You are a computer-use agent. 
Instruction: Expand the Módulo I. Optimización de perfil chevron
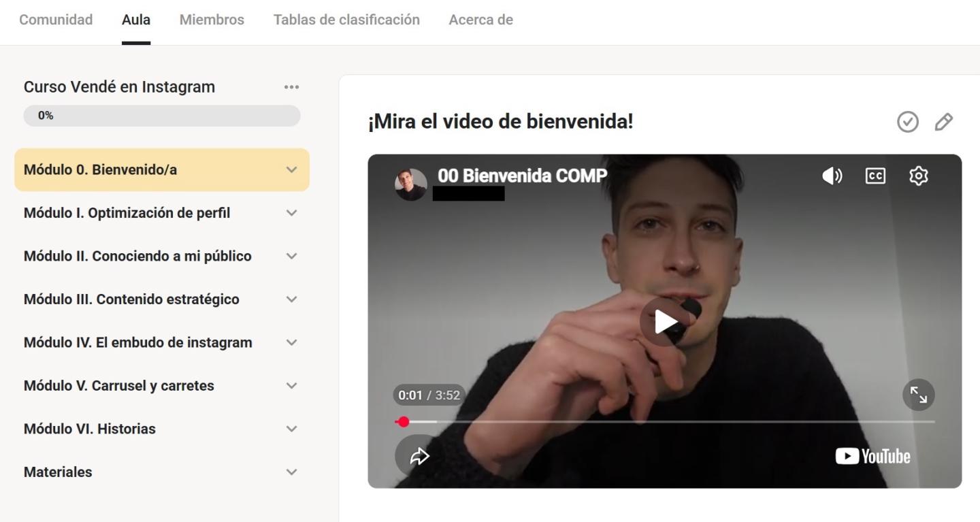(x=292, y=213)
